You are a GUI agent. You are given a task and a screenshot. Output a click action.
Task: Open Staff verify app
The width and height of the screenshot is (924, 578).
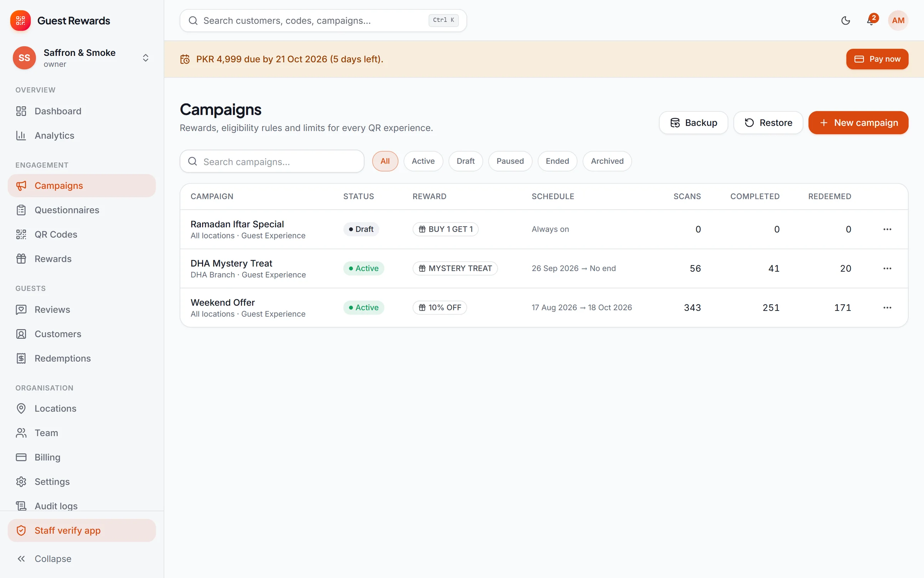(x=82, y=531)
